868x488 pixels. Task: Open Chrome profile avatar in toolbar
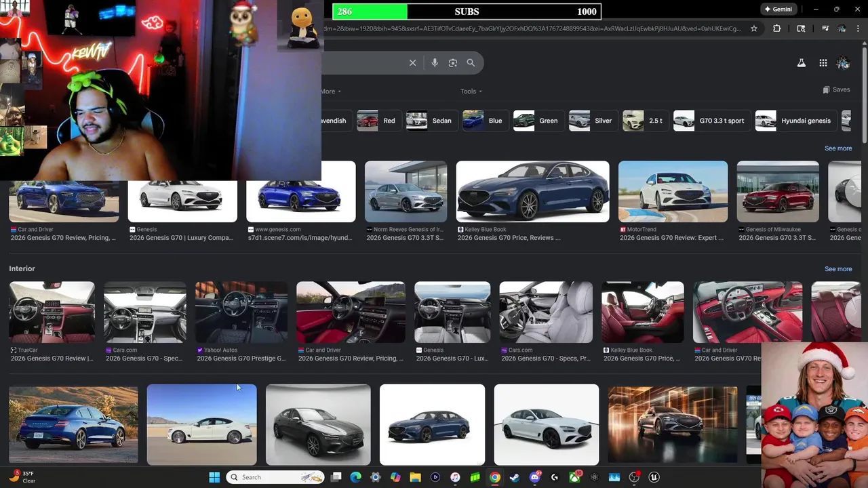[x=842, y=28]
